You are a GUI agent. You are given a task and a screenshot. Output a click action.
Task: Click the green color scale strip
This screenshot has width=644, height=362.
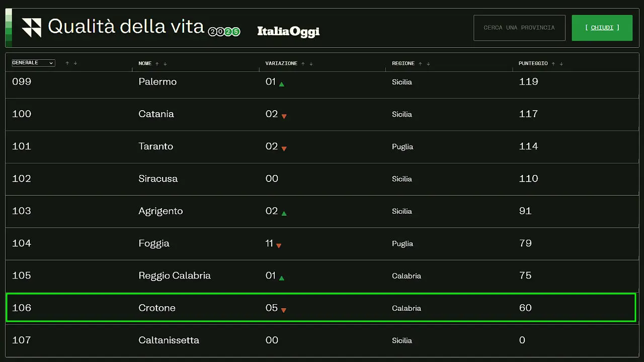(x=9, y=28)
